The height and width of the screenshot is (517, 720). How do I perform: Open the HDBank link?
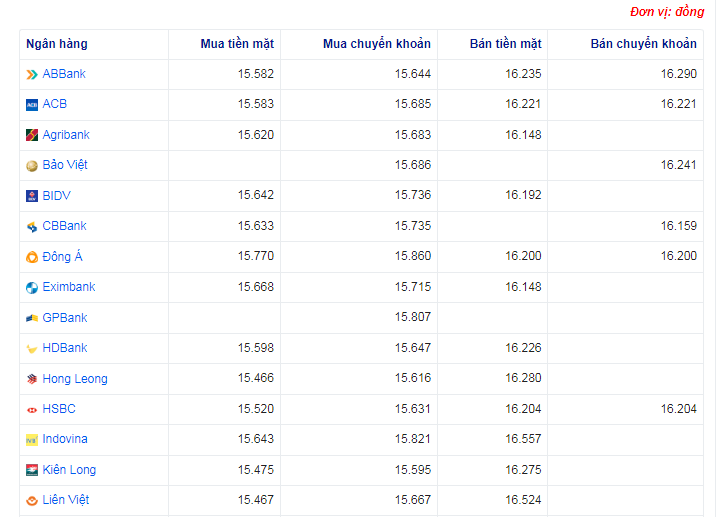pyautogui.click(x=64, y=348)
